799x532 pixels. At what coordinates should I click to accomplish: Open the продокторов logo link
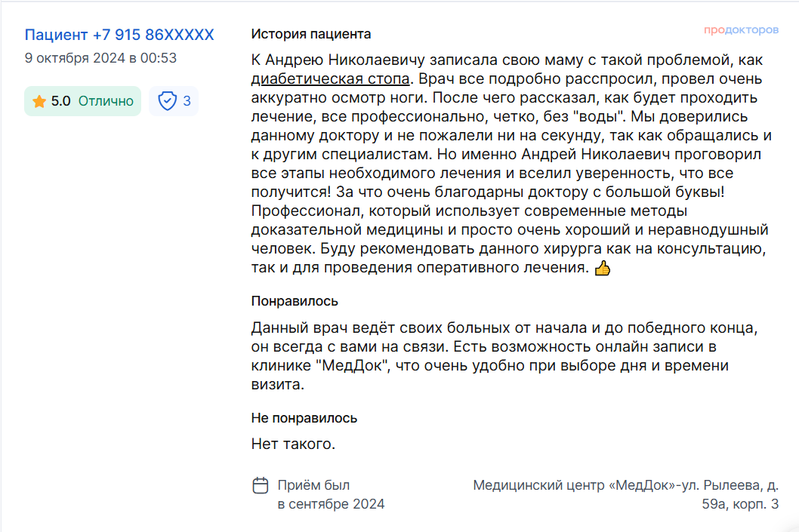[741, 30]
